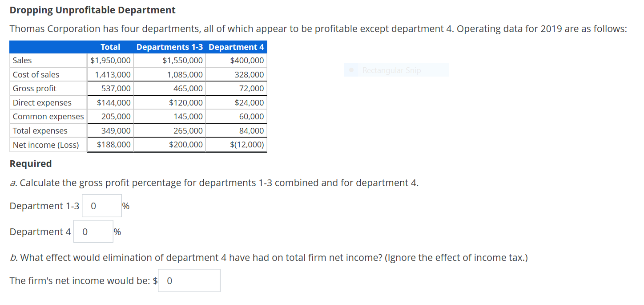This screenshot has height=305, width=644.
Task: Select the Departments 1-3 column header
Action: 169,47
